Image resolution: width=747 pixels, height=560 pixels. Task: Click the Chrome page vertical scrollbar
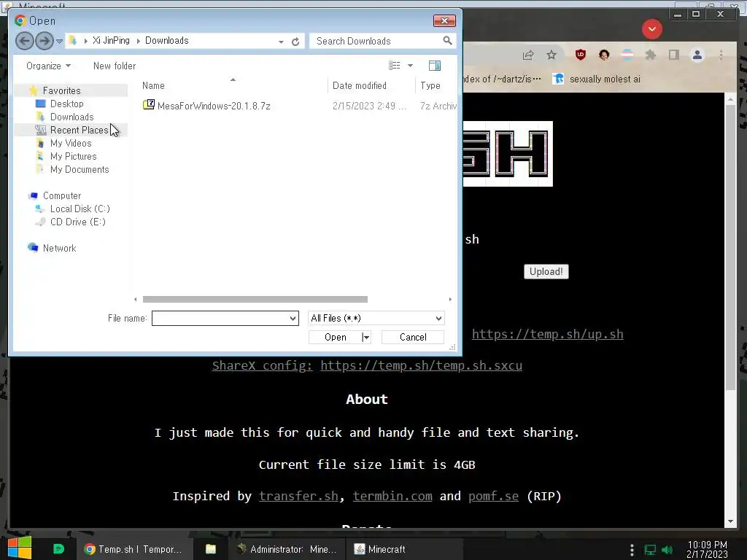pyautogui.click(x=730, y=248)
